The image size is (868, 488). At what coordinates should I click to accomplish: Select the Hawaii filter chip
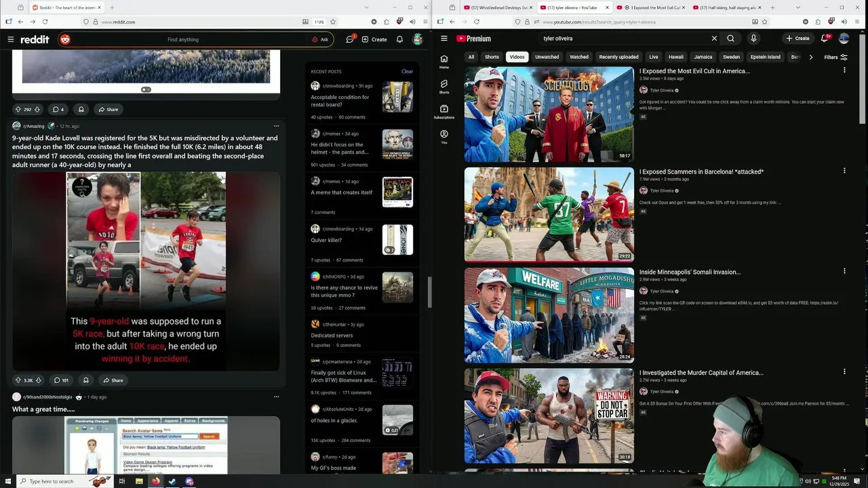click(x=676, y=57)
